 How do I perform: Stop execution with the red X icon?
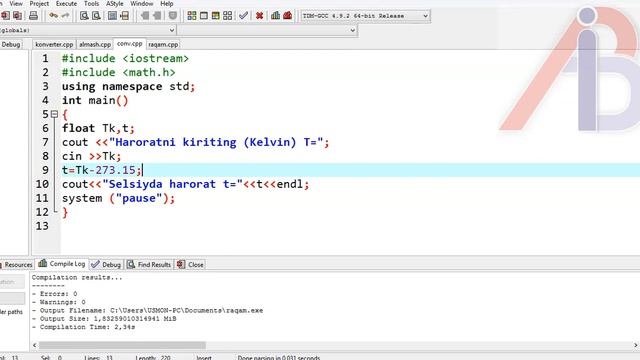259,16
